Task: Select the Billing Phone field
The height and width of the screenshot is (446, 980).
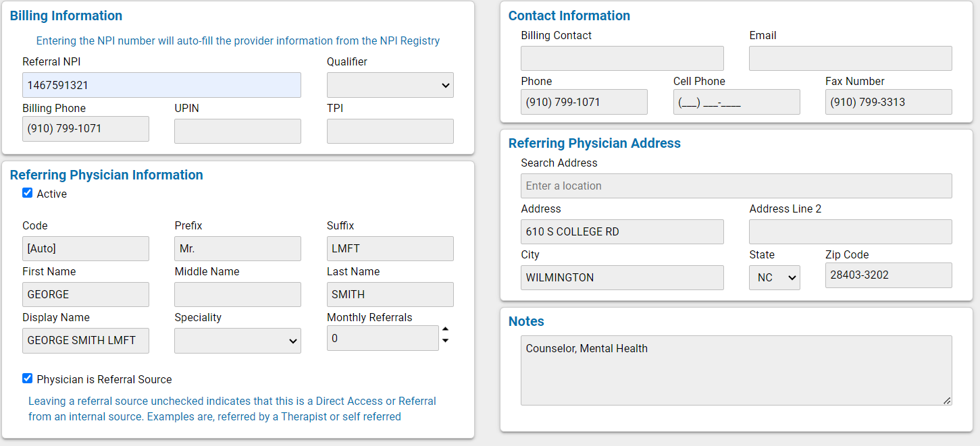Action: coord(85,129)
